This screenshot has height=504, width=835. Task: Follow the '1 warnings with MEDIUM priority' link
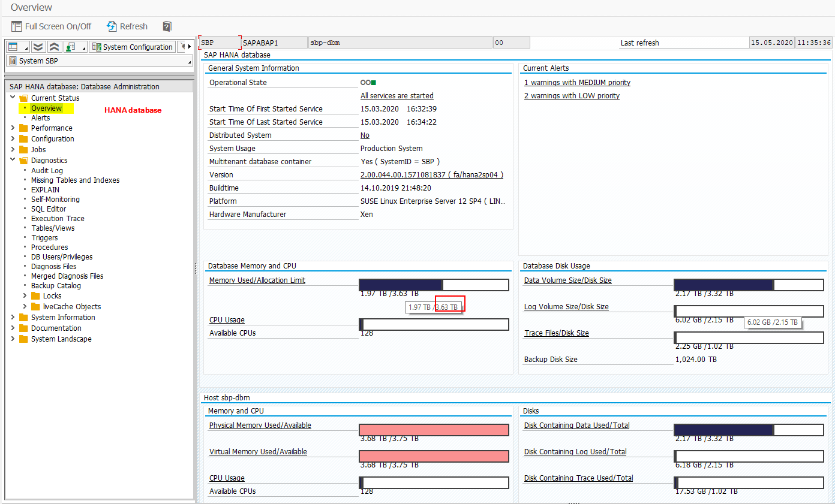[577, 82]
